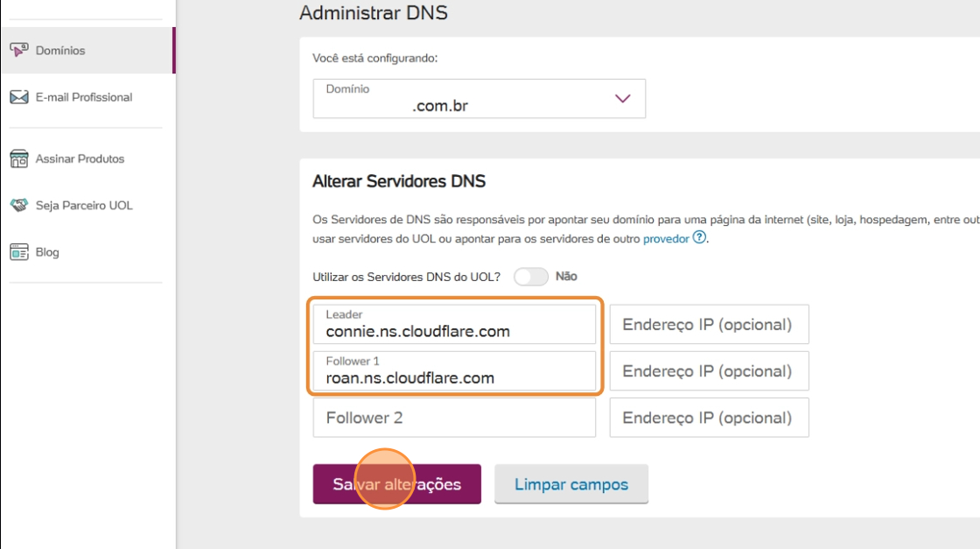Follow the provedor link

[666, 238]
